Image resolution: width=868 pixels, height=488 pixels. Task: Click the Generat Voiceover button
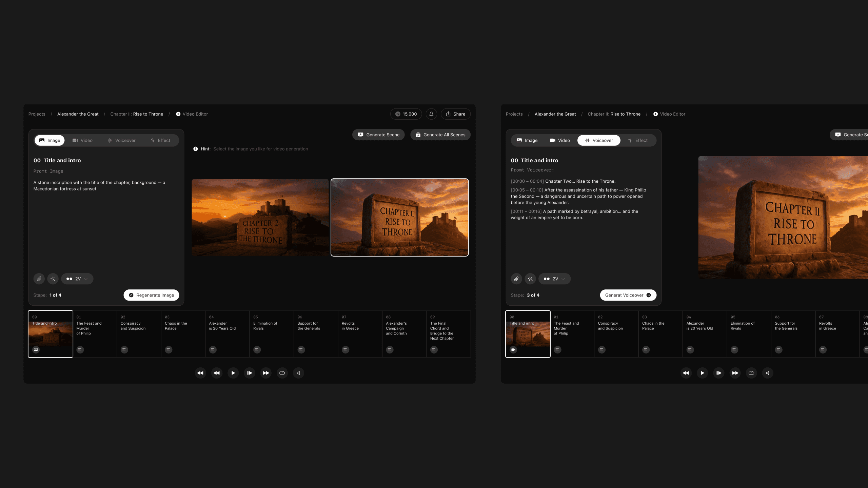tap(628, 295)
